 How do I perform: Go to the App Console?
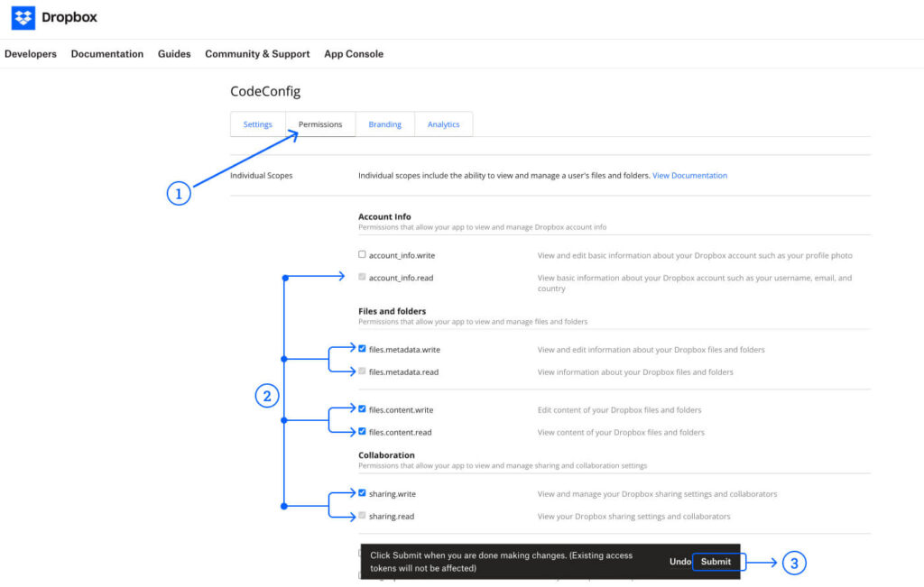353,54
